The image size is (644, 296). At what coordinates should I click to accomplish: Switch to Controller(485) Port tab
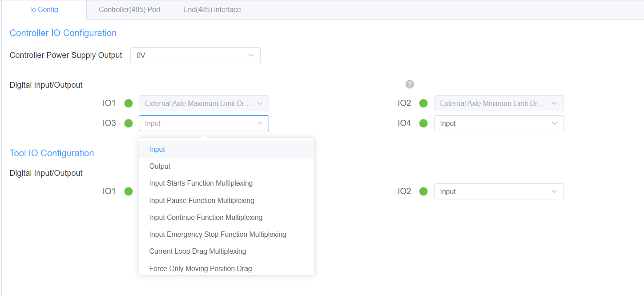coord(129,9)
